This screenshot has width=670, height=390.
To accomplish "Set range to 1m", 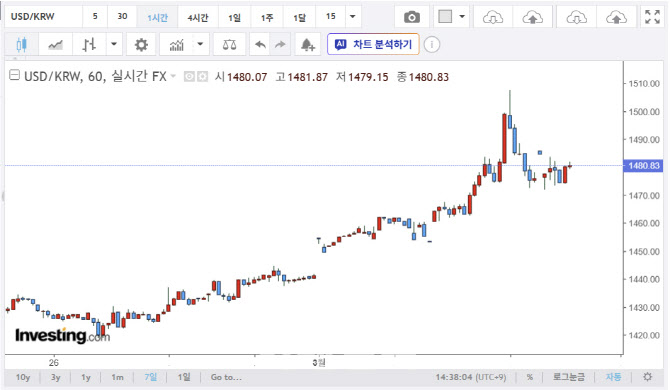I will coord(117,377).
